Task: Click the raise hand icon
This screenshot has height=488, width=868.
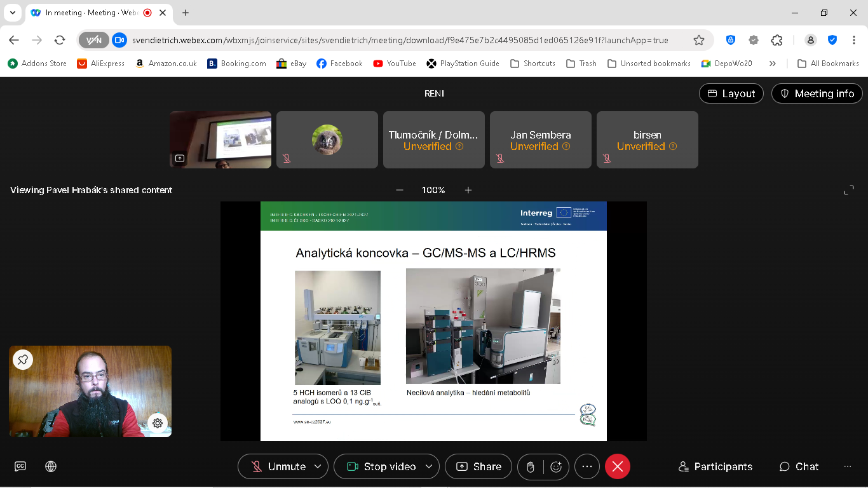Action: click(x=531, y=466)
